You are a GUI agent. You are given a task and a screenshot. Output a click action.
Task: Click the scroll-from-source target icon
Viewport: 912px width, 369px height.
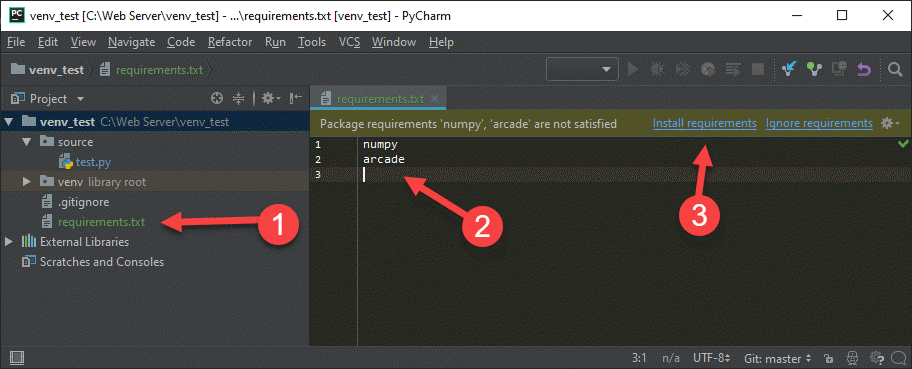point(217,98)
